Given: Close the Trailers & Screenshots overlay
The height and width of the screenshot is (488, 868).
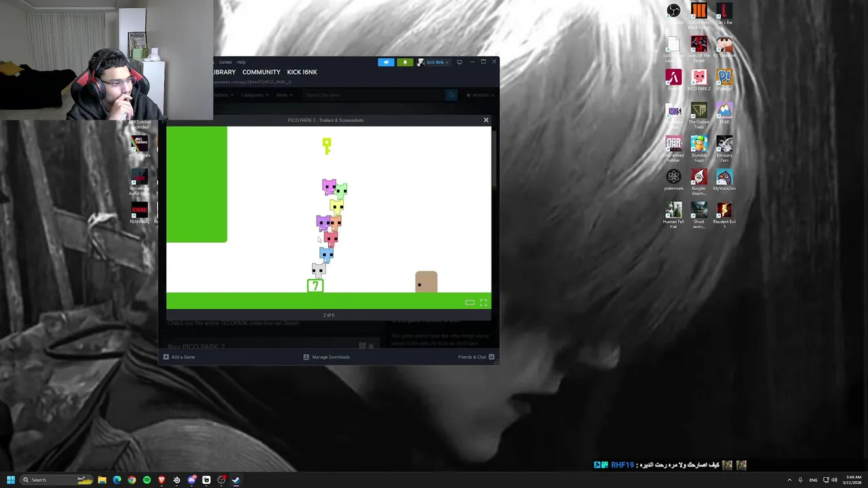Looking at the screenshot, I should point(486,120).
